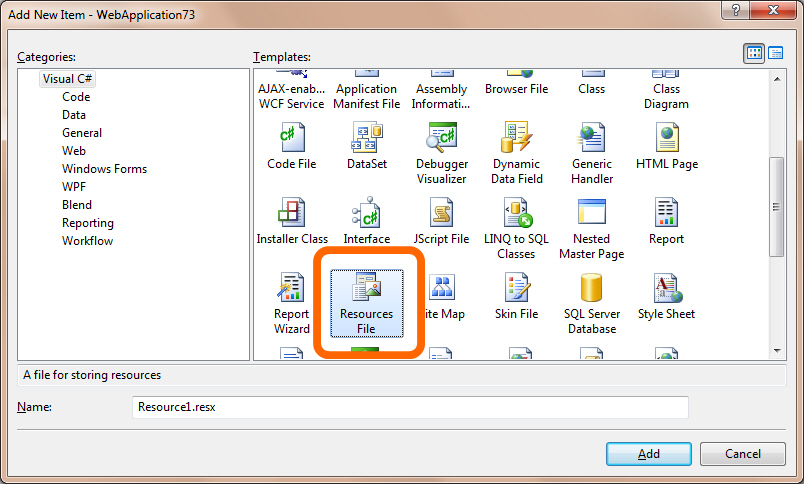This screenshot has width=804, height=484.
Task: Choose the Style Sheet template
Action: pos(667,296)
